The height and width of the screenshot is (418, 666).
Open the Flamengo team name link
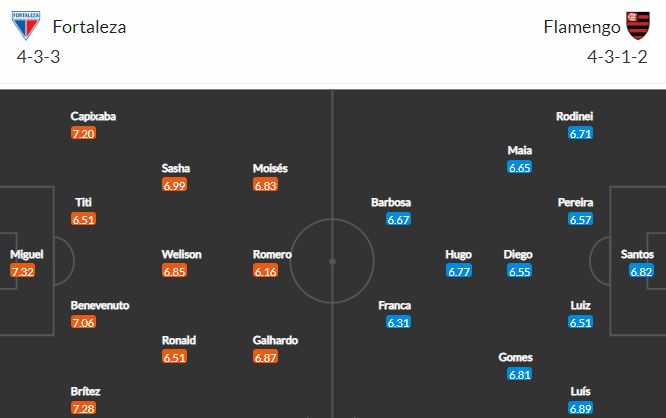point(582,27)
